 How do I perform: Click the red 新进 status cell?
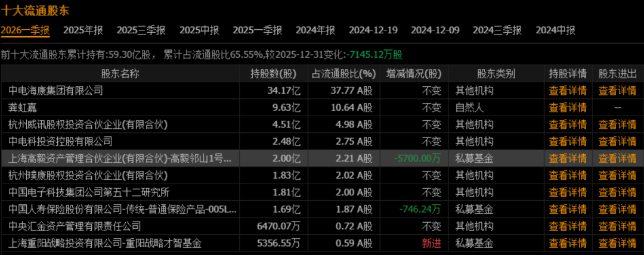coord(432,244)
